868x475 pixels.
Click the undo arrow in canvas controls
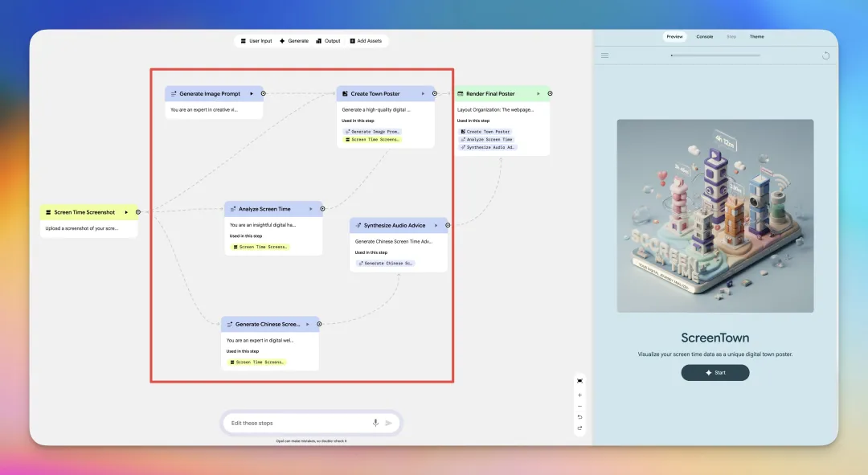pos(579,417)
